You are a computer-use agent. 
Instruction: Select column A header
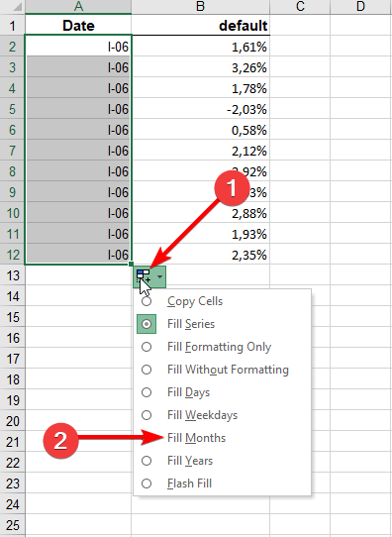[78, 6]
